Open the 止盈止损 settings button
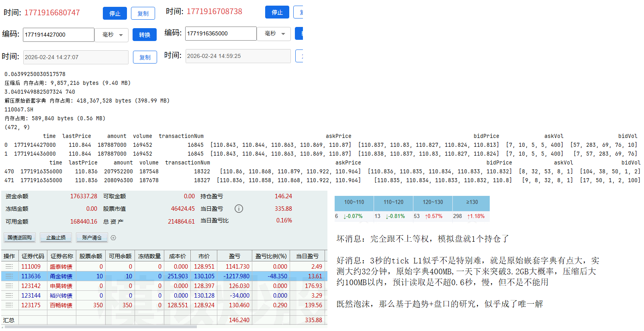 pos(56,238)
